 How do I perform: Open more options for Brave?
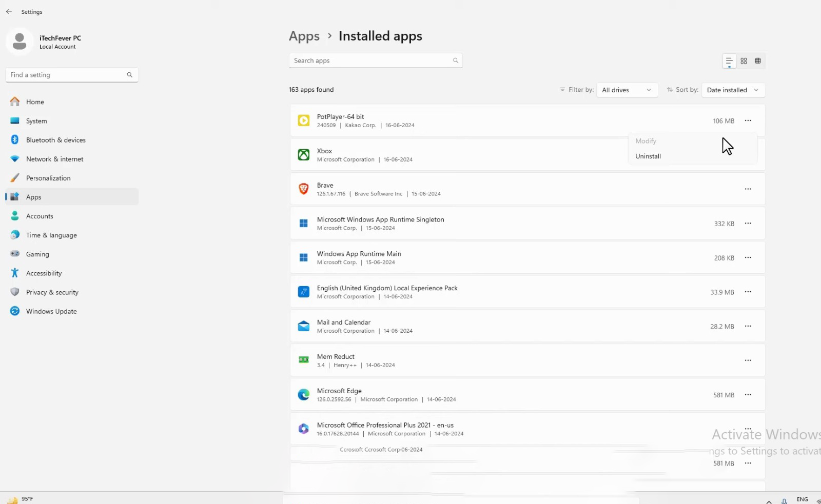[x=748, y=189]
